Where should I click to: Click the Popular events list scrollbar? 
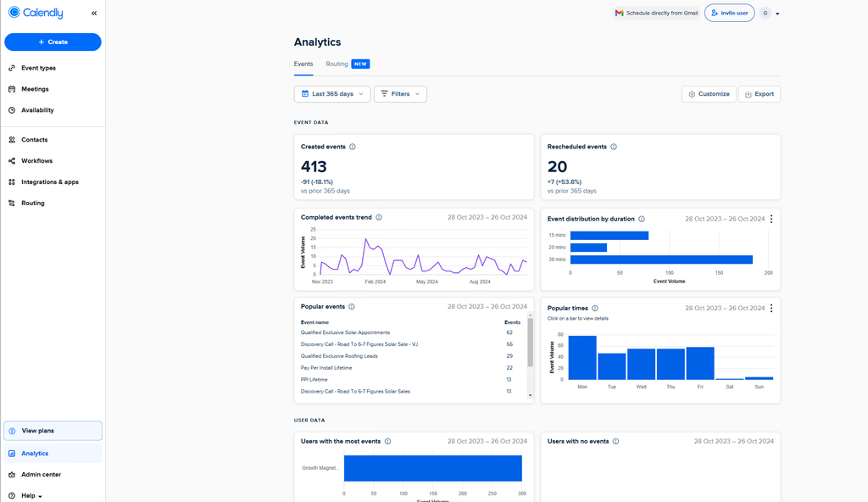[x=530, y=343]
